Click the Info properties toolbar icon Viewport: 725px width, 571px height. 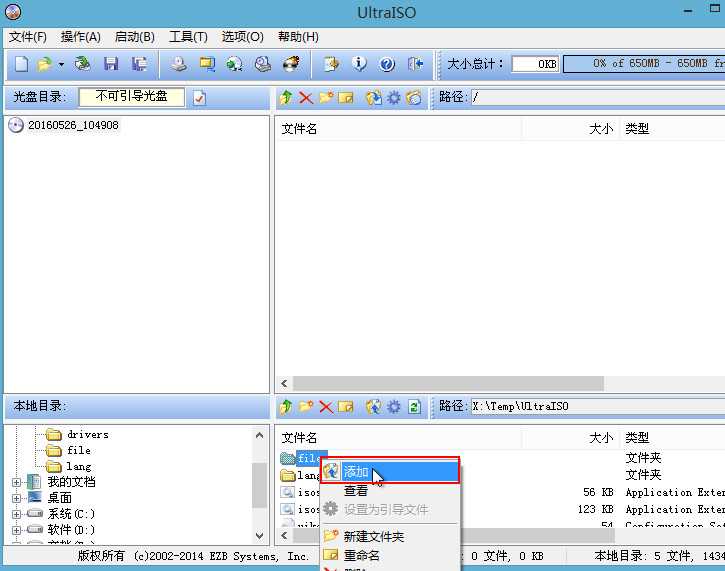point(359,64)
